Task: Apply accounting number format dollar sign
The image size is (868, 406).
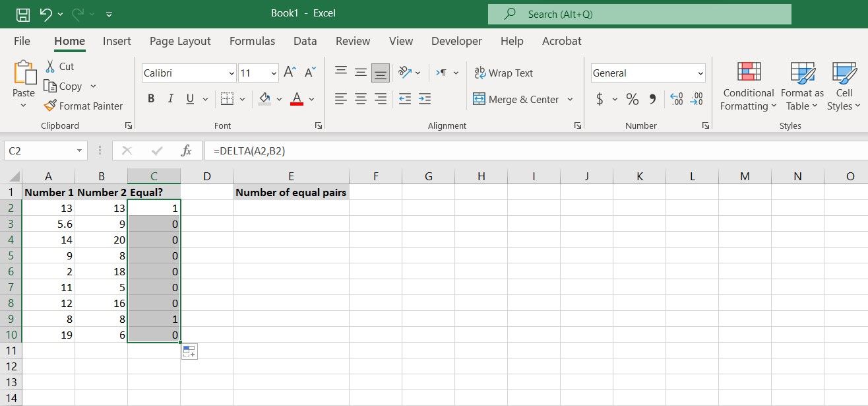Action: tap(599, 99)
